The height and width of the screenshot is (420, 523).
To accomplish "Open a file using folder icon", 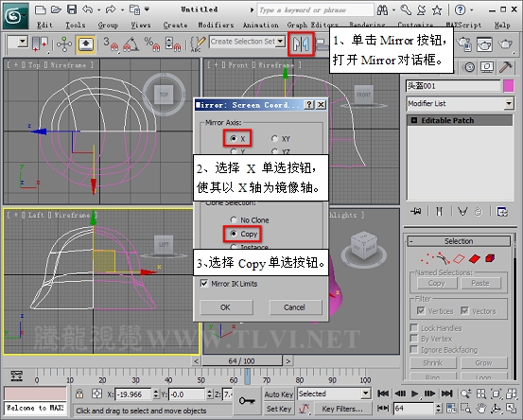I will click(x=56, y=9).
